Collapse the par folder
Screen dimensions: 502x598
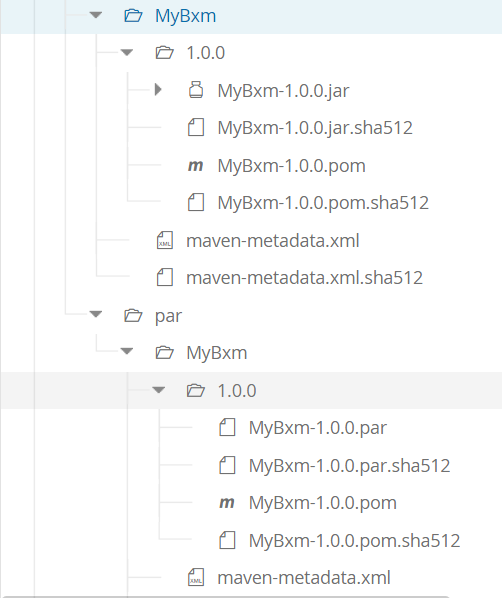(x=95, y=314)
